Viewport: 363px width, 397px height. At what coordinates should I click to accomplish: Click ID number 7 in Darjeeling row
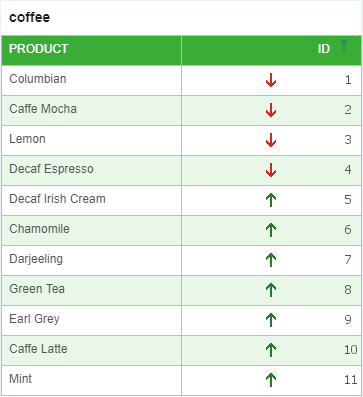[x=348, y=260]
